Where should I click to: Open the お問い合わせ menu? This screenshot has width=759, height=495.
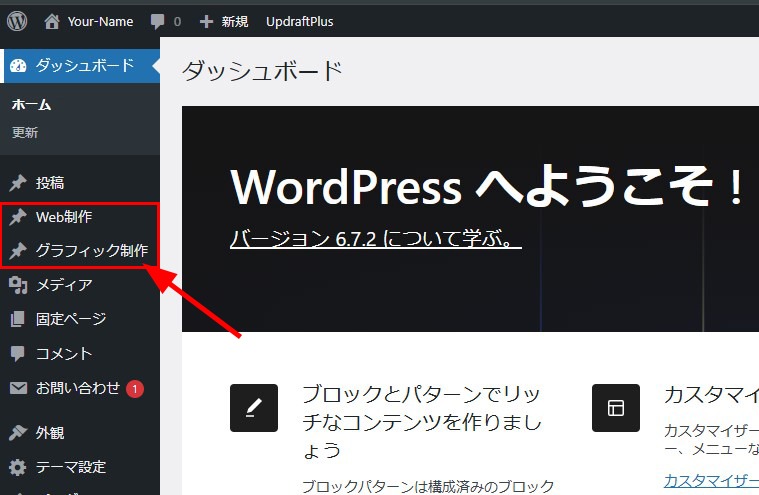tap(80, 388)
